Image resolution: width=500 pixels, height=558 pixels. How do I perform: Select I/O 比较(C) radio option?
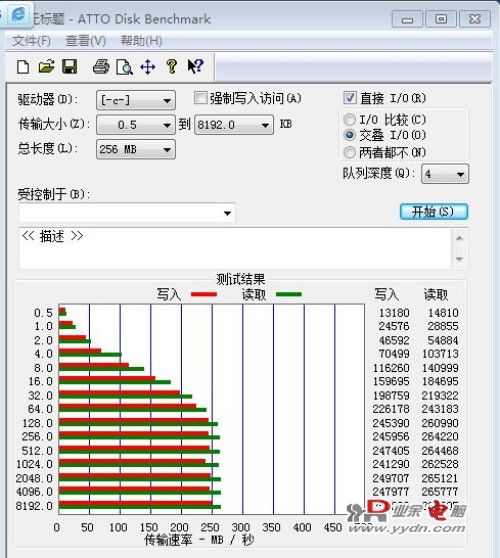point(349,120)
